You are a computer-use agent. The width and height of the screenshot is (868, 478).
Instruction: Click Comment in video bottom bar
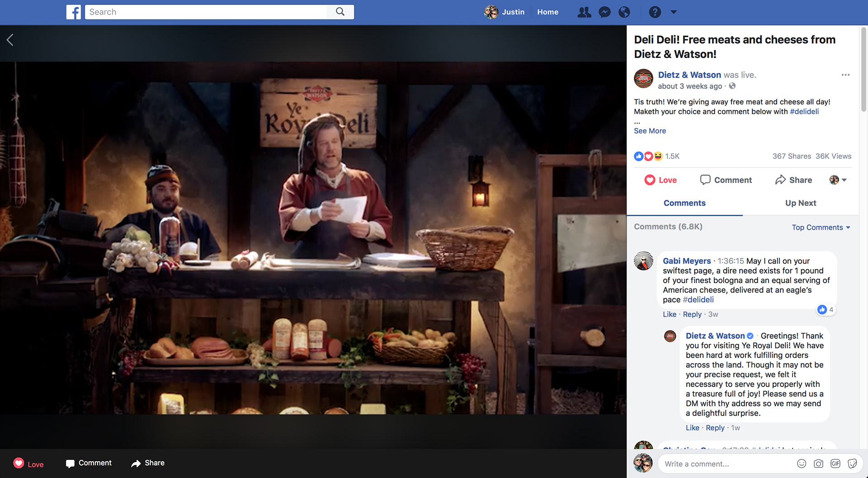click(89, 463)
